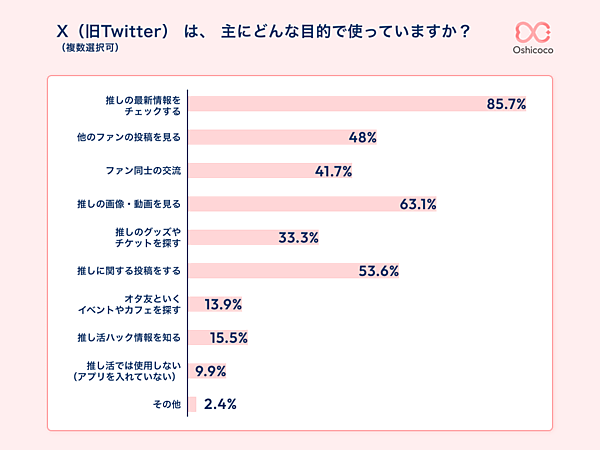Click the その他 category label
Screen dimensions: 600x450
165,404
